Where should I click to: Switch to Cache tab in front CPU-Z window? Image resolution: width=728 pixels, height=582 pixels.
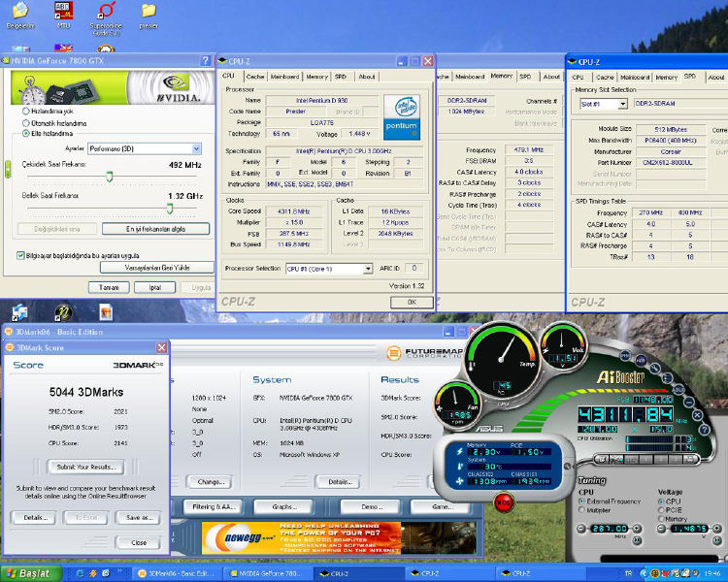pyautogui.click(x=255, y=76)
